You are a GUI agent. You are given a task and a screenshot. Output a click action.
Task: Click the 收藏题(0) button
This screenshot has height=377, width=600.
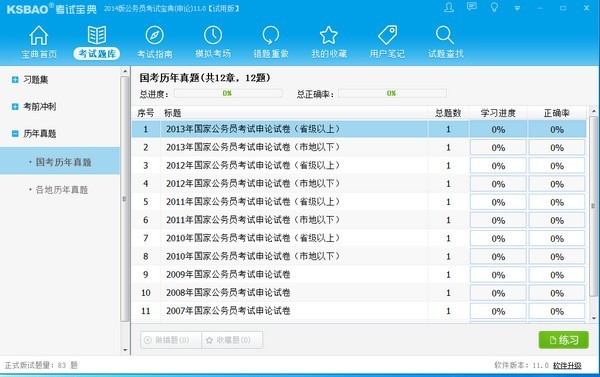coord(232,340)
